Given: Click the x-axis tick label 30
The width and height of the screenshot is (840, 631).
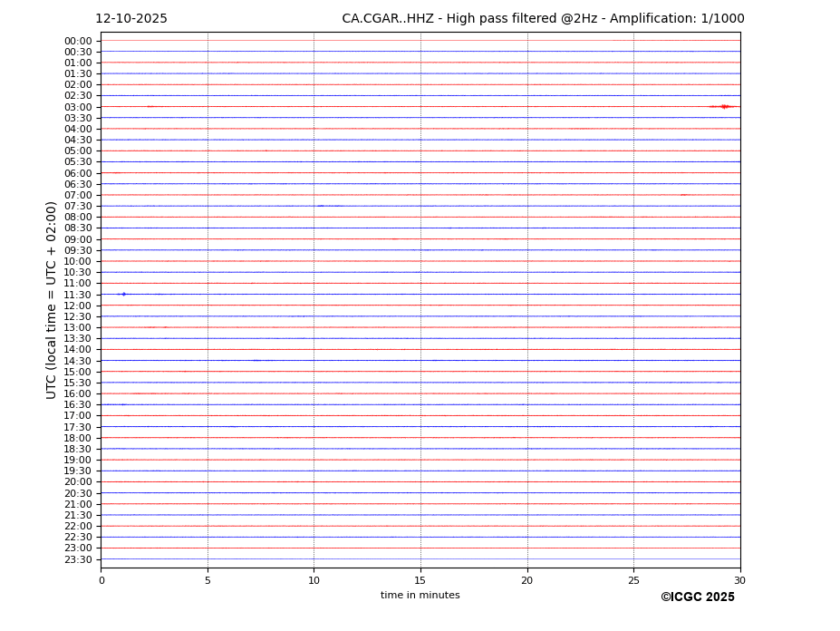Looking at the screenshot, I should click(739, 580).
